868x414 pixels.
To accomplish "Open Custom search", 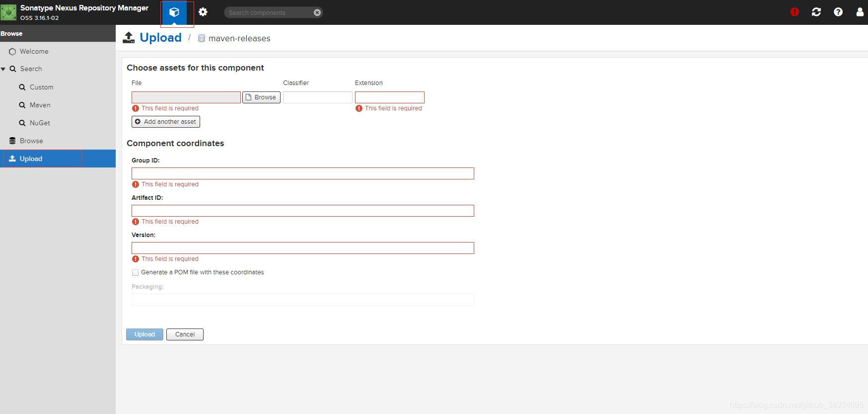I will point(58,87).
